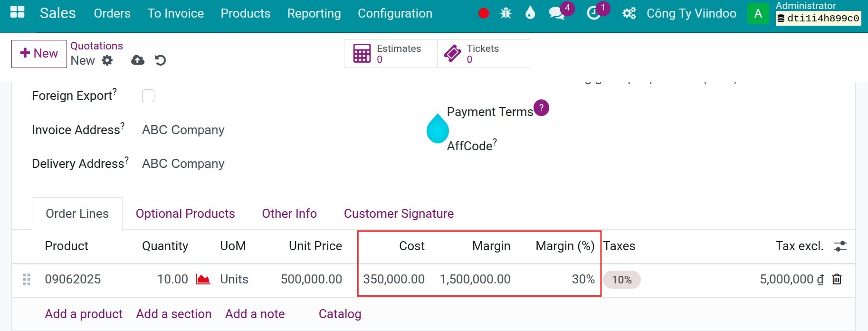Click unit price 500,000.00

(311, 279)
